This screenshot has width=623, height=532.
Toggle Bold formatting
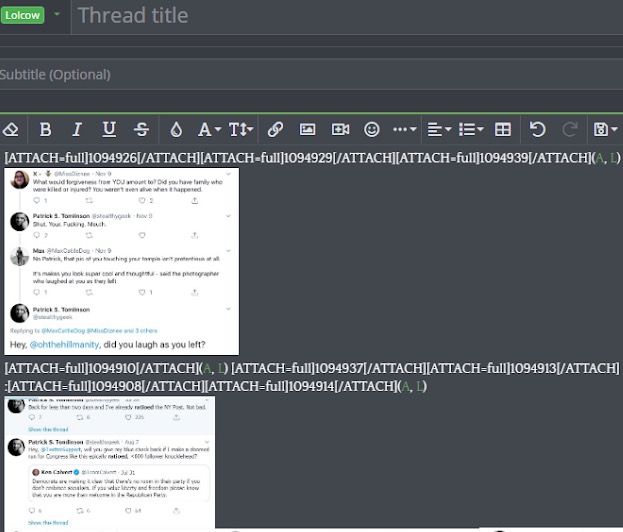click(45, 130)
